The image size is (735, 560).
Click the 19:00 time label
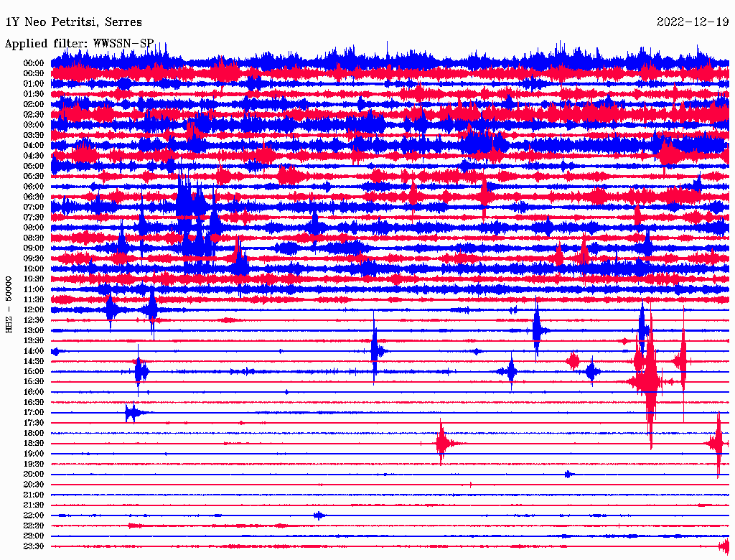(34, 454)
